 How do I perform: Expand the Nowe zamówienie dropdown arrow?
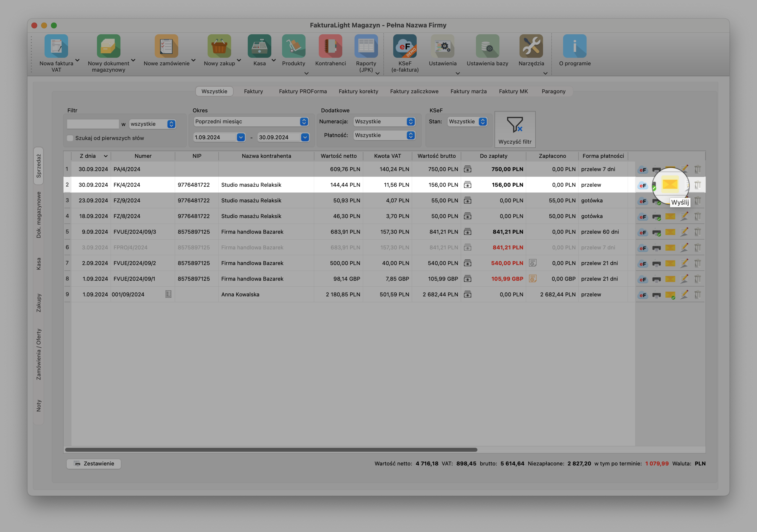click(194, 60)
